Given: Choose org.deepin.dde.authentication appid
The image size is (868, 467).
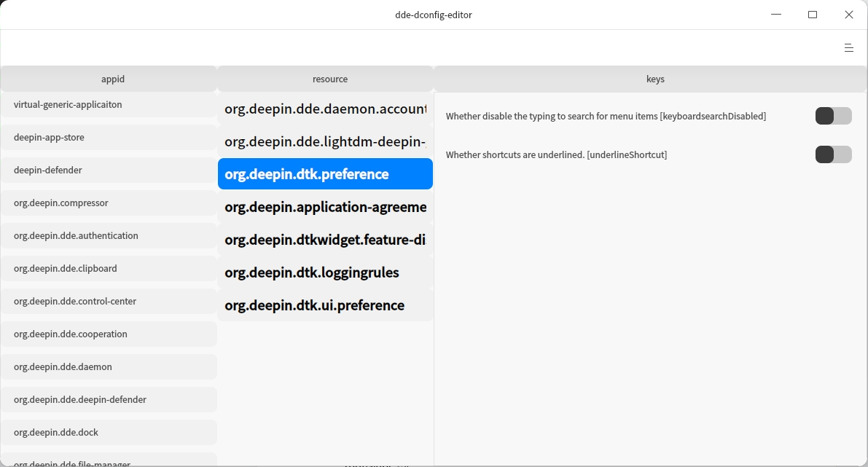Looking at the screenshot, I should click(109, 236).
